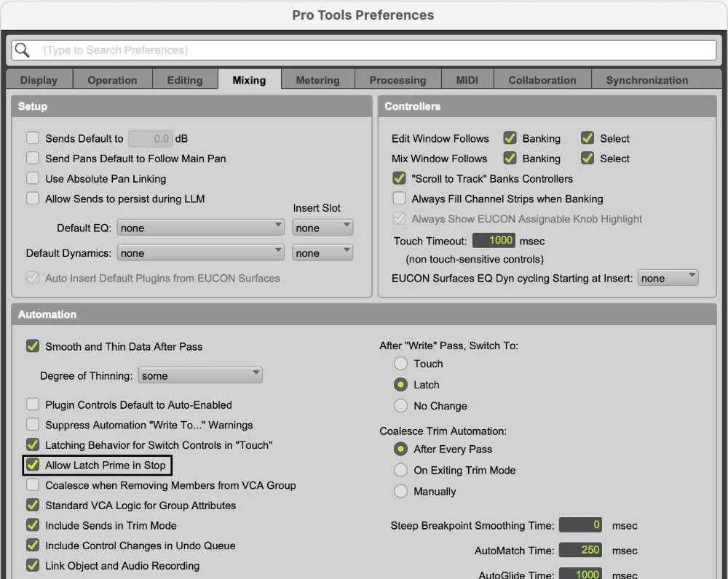Image resolution: width=728 pixels, height=579 pixels.
Task: Enable Send Pans Default to Follow Main Pan
Action: [33, 158]
